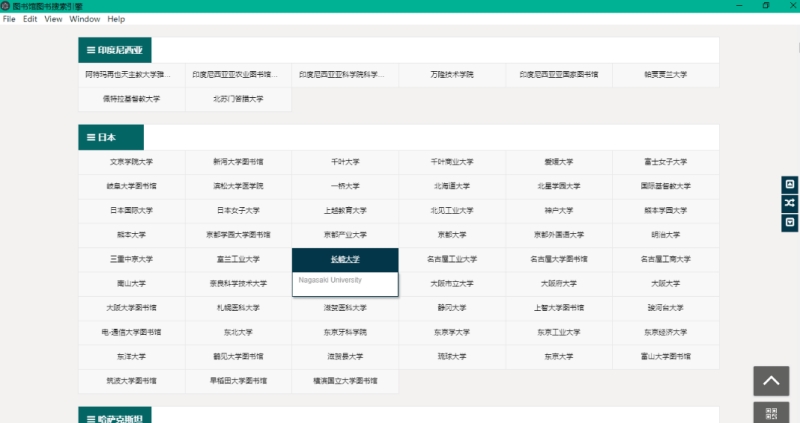Expand the 哈萨克斯坦 section header
The image size is (800, 423).
pyautogui.click(x=115, y=416)
